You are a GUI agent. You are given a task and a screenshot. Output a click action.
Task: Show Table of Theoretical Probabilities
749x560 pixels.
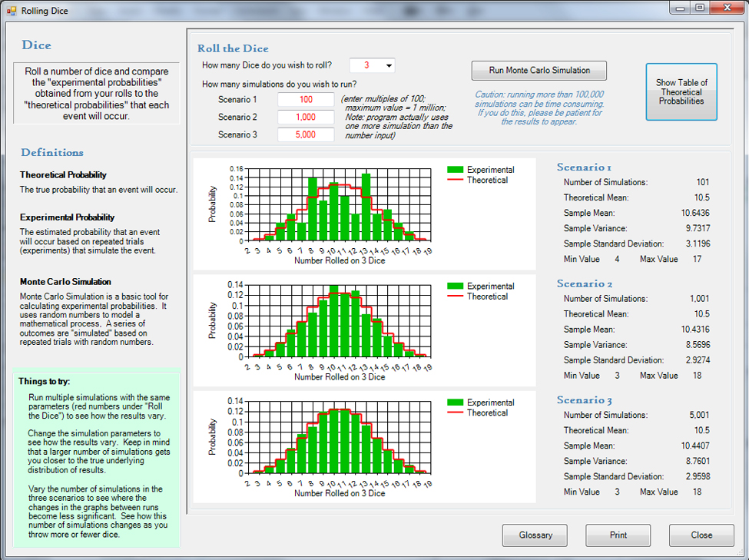tap(681, 92)
